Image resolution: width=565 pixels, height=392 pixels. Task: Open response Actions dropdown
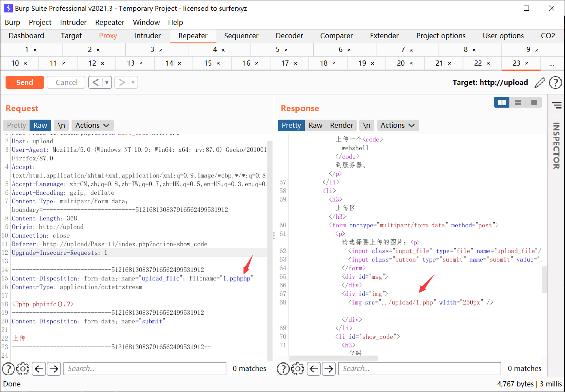pos(398,125)
